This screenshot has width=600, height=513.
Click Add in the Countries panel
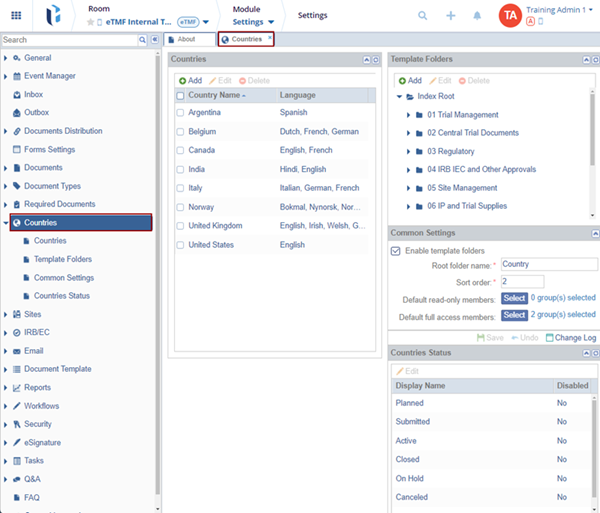click(189, 80)
